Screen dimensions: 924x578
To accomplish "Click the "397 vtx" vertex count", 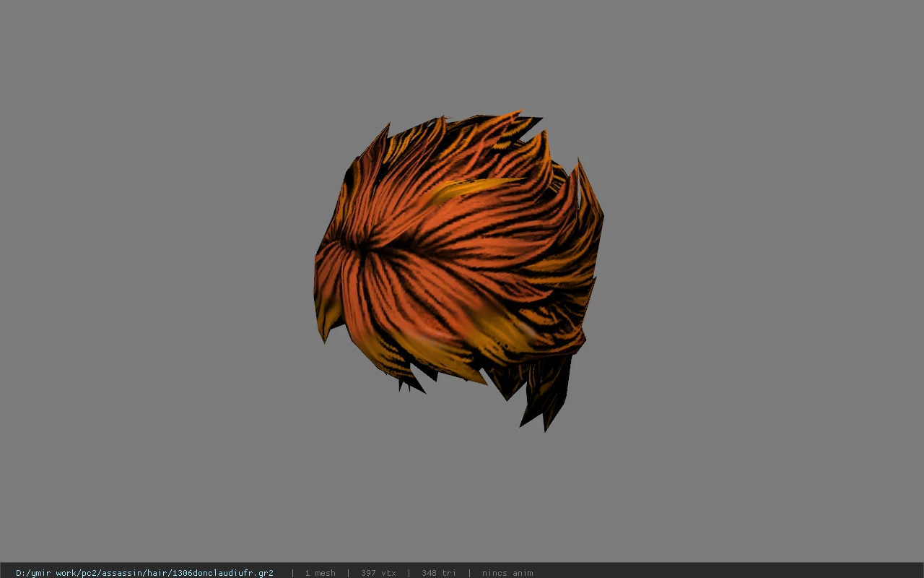I will [x=378, y=573].
